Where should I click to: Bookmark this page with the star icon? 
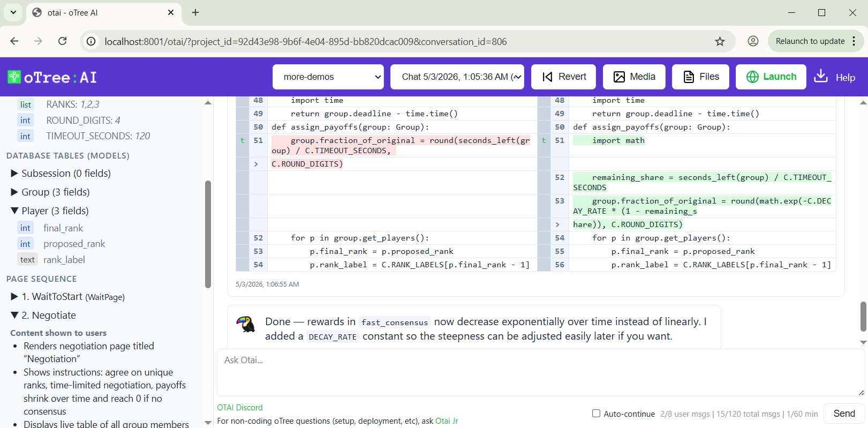point(720,41)
